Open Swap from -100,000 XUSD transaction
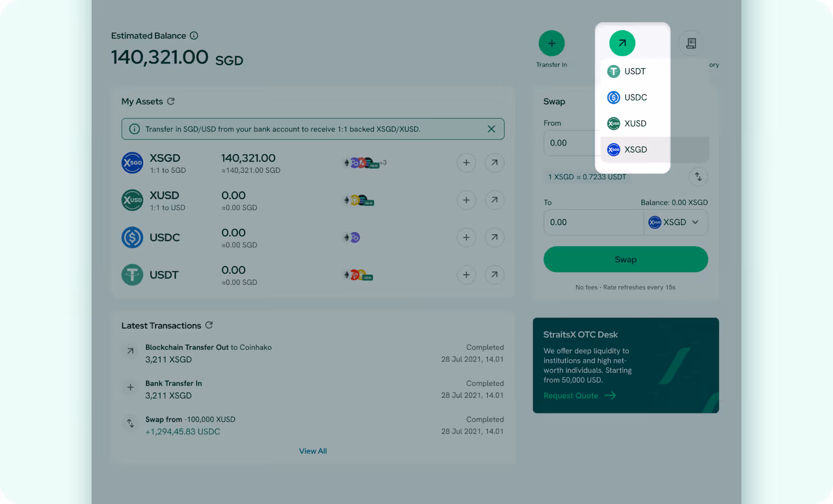833x504 pixels. (x=312, y=425)
